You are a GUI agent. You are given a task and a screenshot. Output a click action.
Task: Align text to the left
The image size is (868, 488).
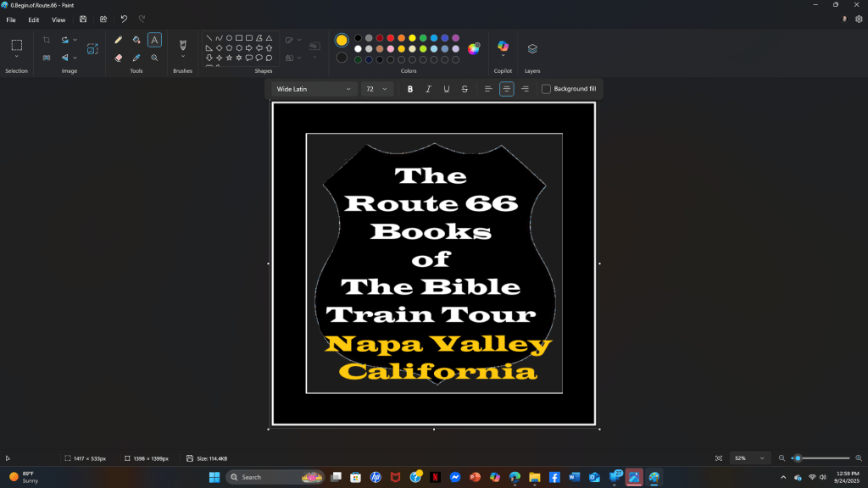pyautogui.click(x=488, y=89)
